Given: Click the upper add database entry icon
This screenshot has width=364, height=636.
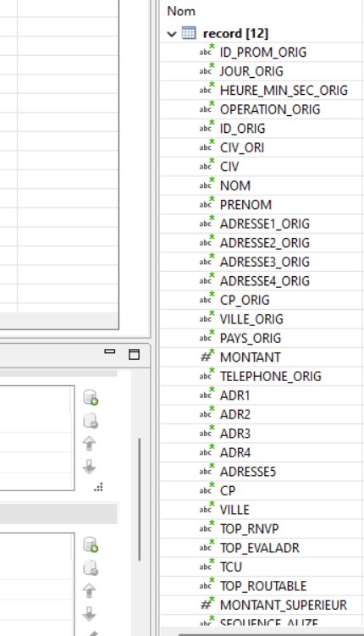Looking at the screenshot, I should pos(91,397).
